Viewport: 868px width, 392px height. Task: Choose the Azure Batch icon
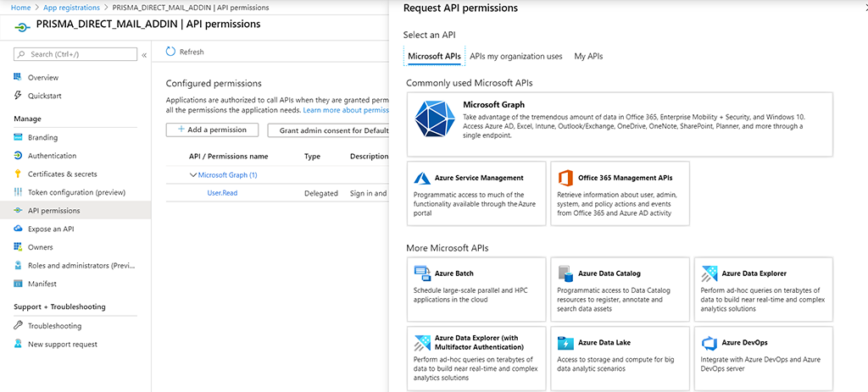pyautogui.click(x=422, y=273)
